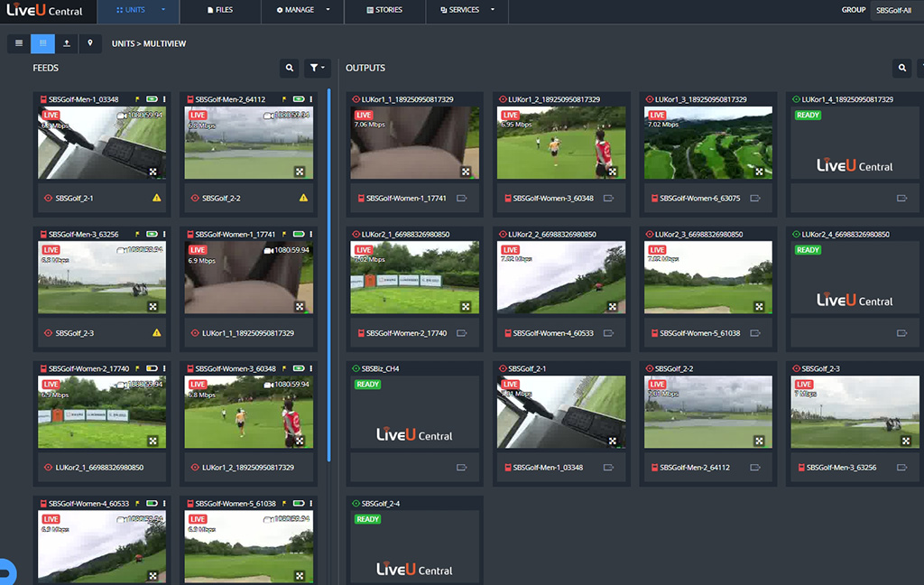Screen dimensions: 924x585
Task: Select the LUKor2_3 output video thumbnail
Action: pyautogui.click(x=708, y=277)
